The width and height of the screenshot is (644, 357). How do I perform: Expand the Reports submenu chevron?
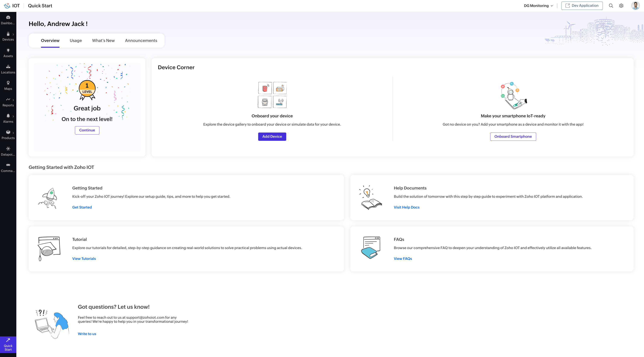[x=13, y=100]
